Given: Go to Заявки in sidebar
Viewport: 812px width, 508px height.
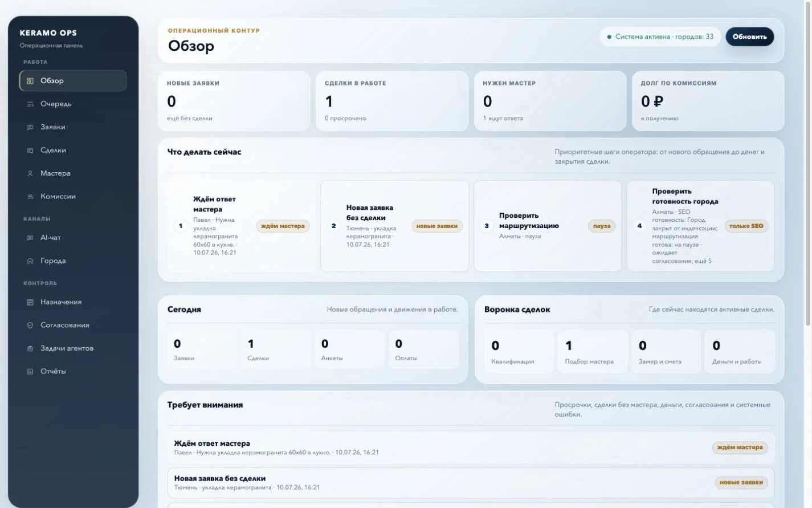Looking at the screenshot, I should [x=73, y=127].
